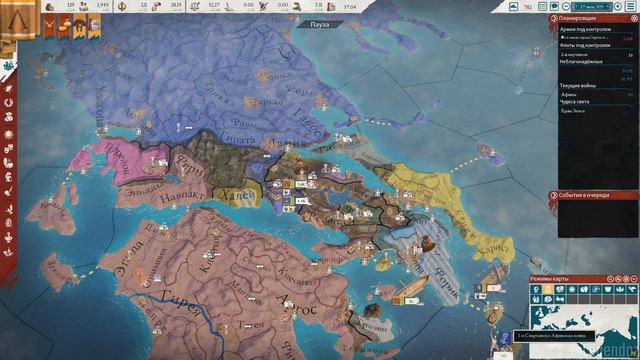Select the army row under Армии под контролем
This screenshot has width=640, height=360.
[597, 38]
